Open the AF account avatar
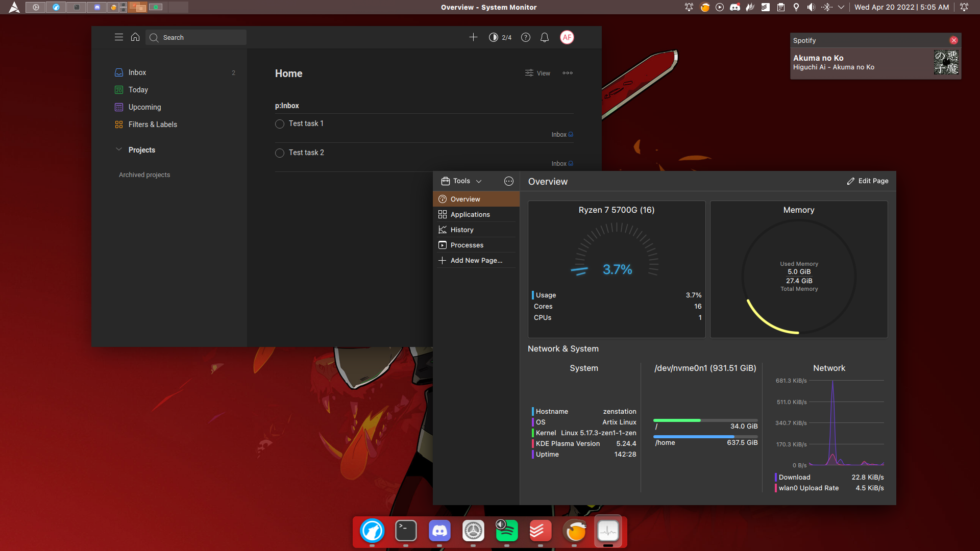The width and height of the screenshot is (980, 551). tap(567, 37)
